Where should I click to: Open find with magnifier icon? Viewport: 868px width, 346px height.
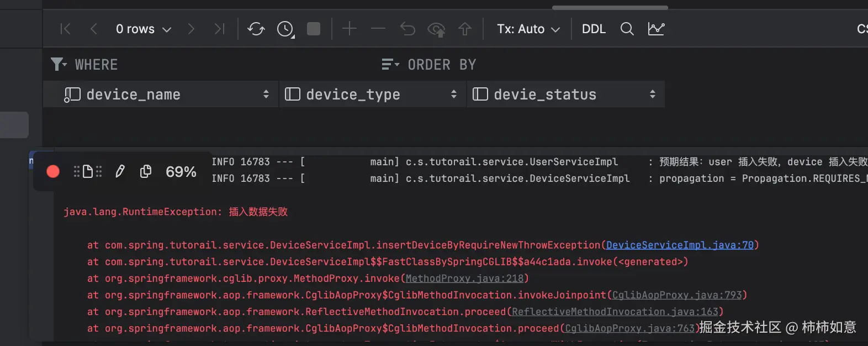tap(627, 29)
